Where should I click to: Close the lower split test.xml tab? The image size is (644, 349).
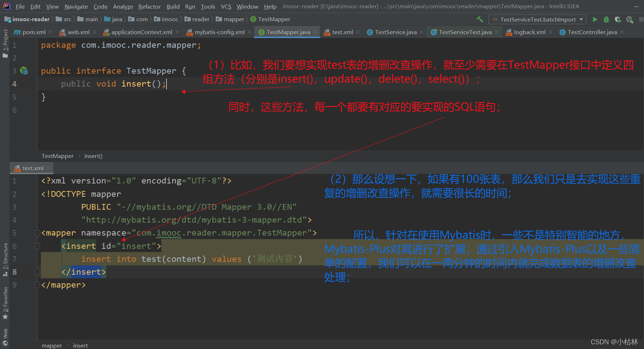pos(48,168)
